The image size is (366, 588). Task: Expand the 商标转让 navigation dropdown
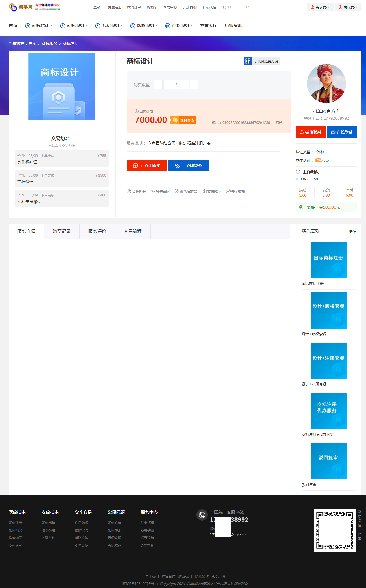(39, 26)
